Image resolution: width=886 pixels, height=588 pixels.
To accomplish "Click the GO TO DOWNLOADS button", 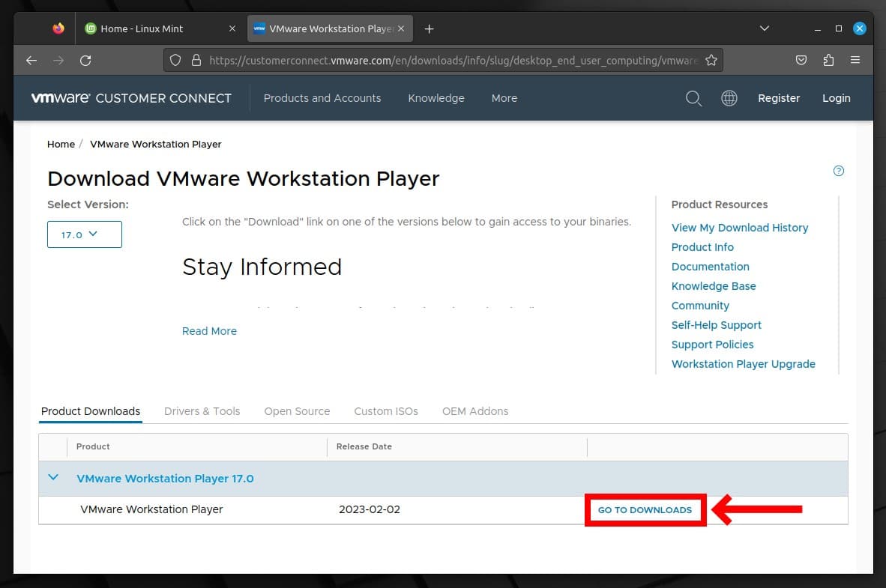I will (x=645, y=509).
